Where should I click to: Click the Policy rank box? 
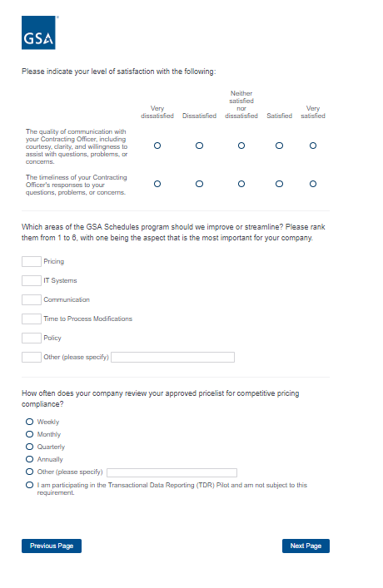point(31,338)
